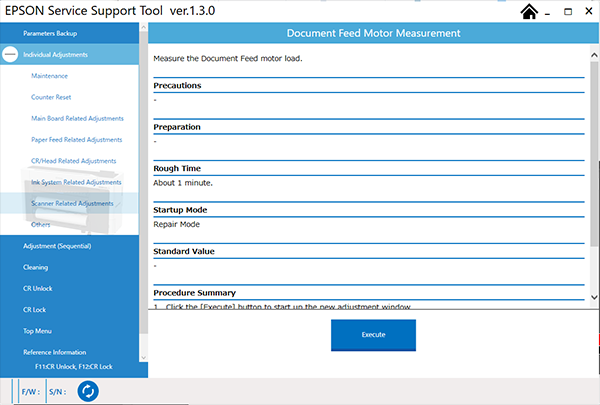The height and width of the screenshot is (405, 600).
Task: Click the Execute button
Action: pyautogui.click(x=373, y=335)
